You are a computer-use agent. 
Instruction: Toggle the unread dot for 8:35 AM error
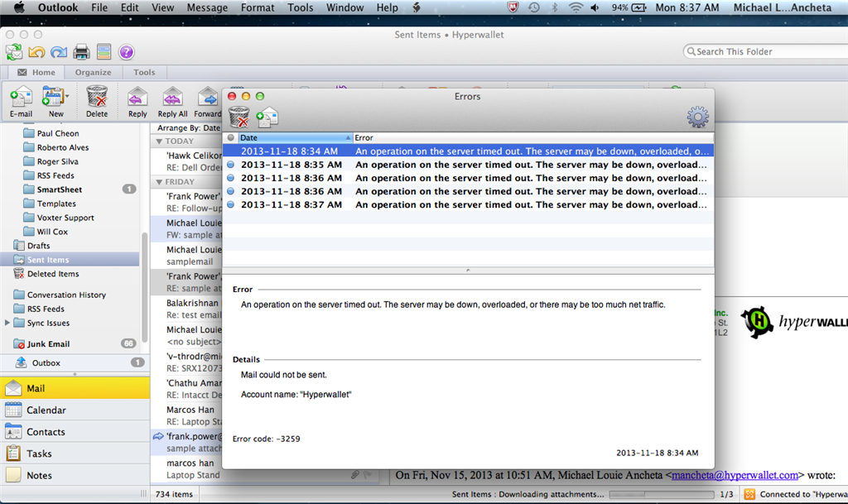click(x=231, y=164)
